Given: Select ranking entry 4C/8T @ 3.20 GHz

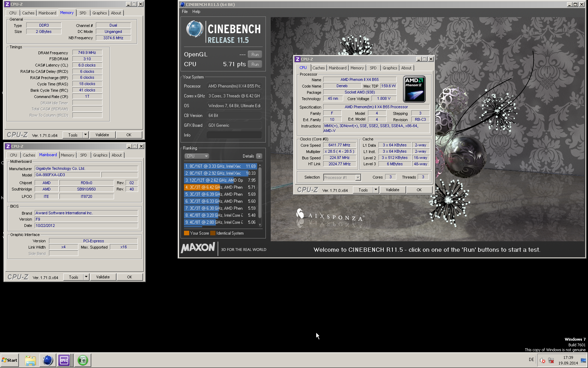Looking at the screenshot, I should click(220, 215).
